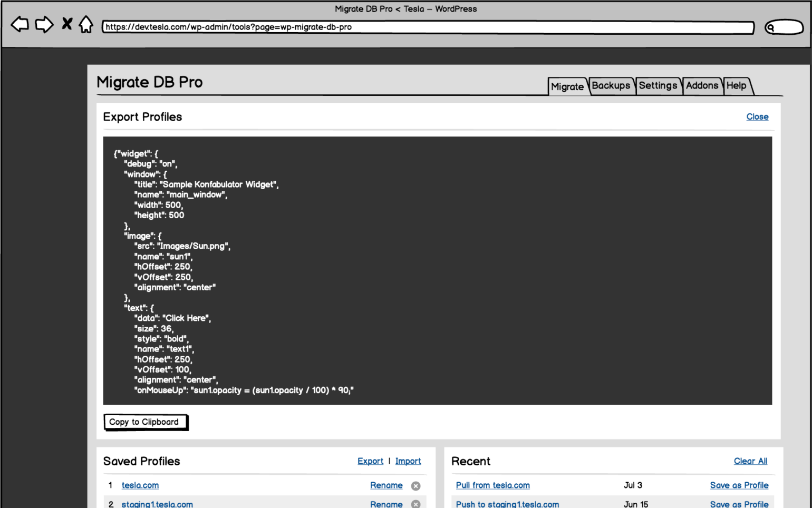
Task: Click the "src": "Images/Sun.png" line
Action: (x=182, y=246)
